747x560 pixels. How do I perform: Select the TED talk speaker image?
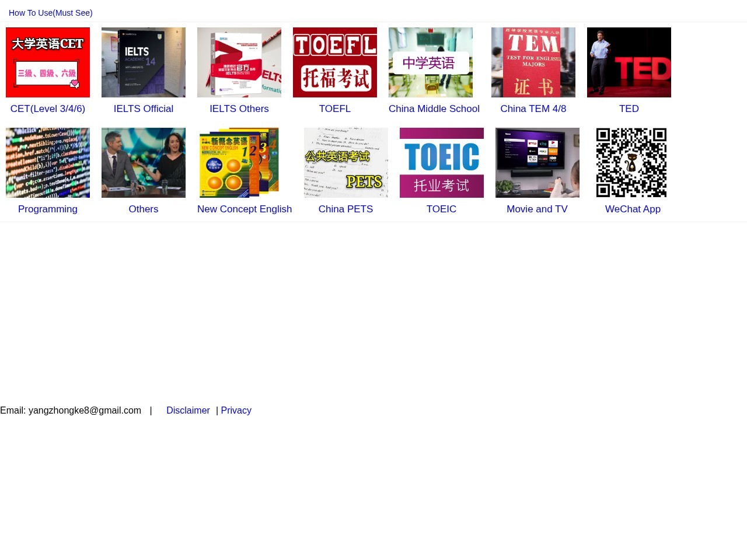[629, 62]
